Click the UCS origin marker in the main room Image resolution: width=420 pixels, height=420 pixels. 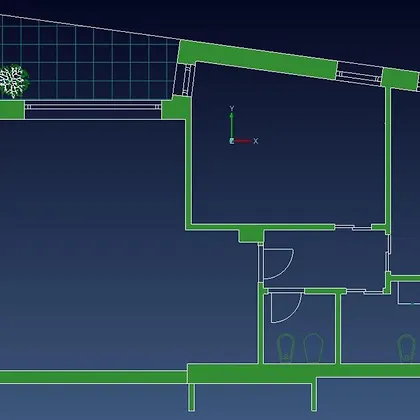[232, 141]
